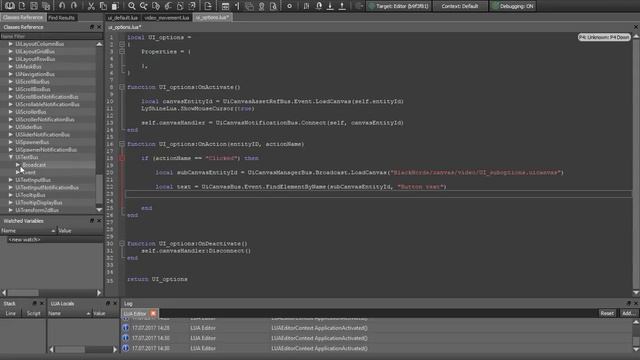Viewport: 640px width, 360px height.
Task: Click the Context: Default button
Action: click(x=460, y=6)
